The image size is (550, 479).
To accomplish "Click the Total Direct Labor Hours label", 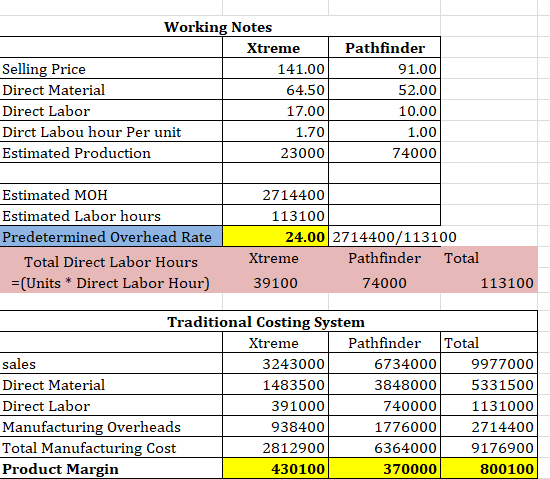I will click(111, 262).
